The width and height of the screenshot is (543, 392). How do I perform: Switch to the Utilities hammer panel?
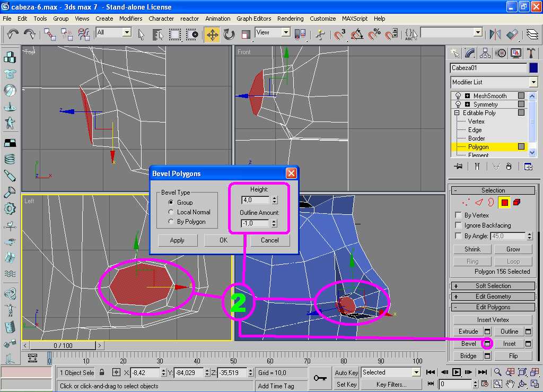pos(531,53)
